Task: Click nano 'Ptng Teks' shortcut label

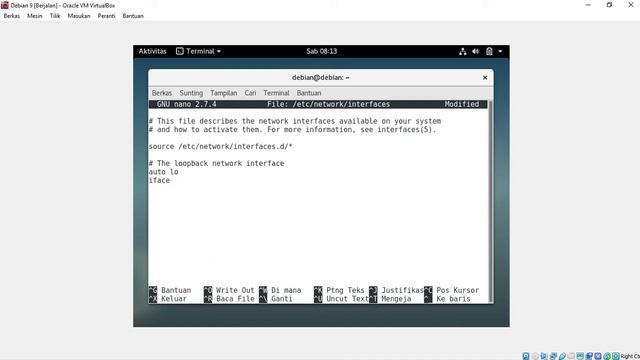Action: (x=345, y=290)
